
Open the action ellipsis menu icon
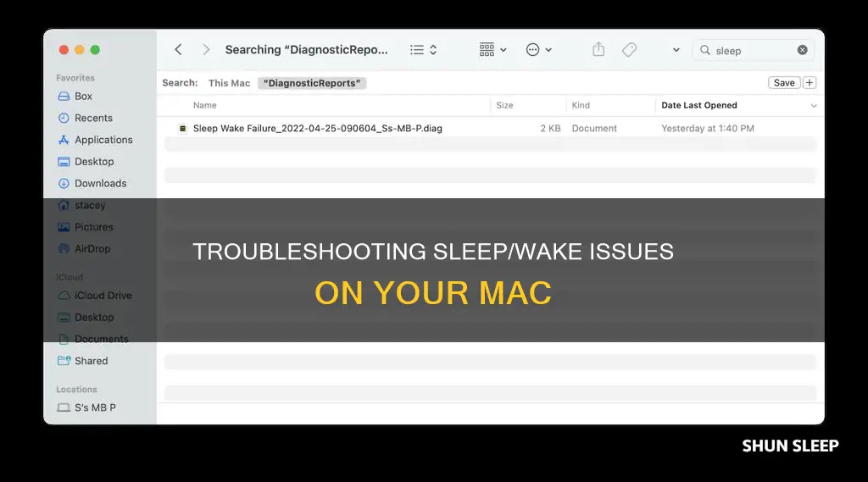pos(532,50)
